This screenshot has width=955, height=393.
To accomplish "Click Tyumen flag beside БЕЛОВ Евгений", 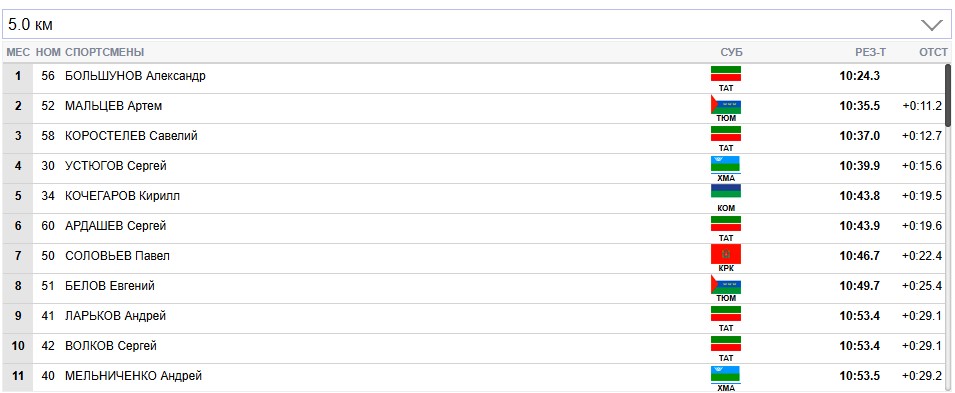I will (x=725, y=285).
